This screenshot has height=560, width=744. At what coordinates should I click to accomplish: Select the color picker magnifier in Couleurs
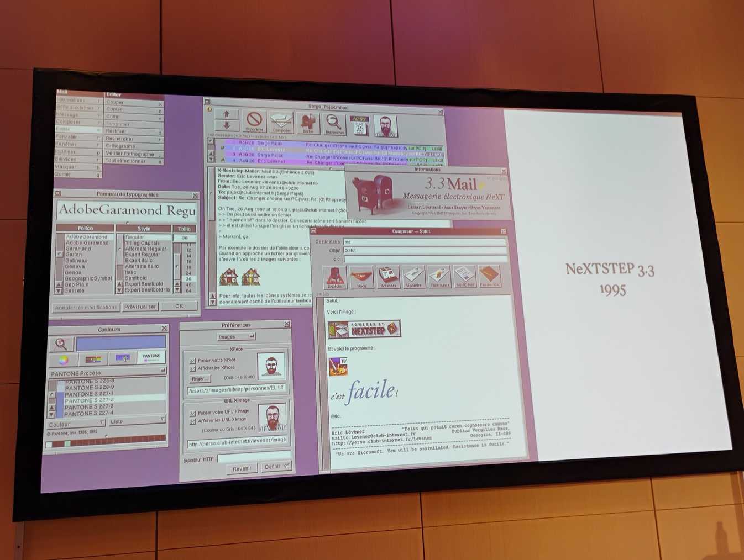pyautogui.click(x=61, y=344)
